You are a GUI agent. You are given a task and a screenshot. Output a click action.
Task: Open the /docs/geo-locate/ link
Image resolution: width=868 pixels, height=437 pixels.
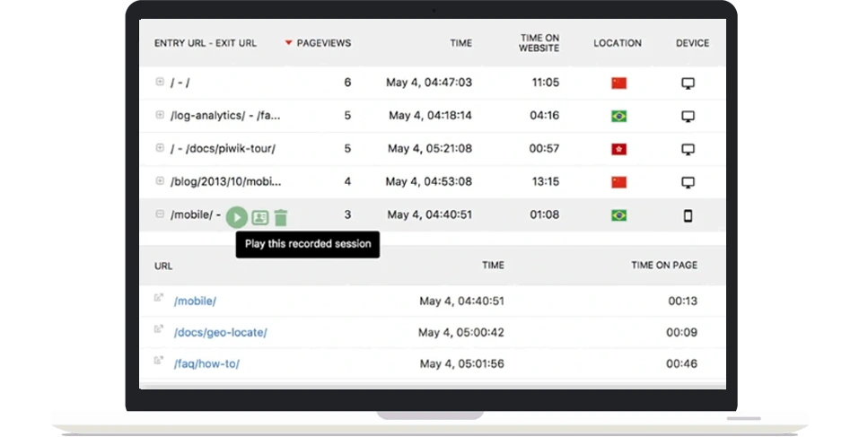pyautogui.click(x=220, y=333)
